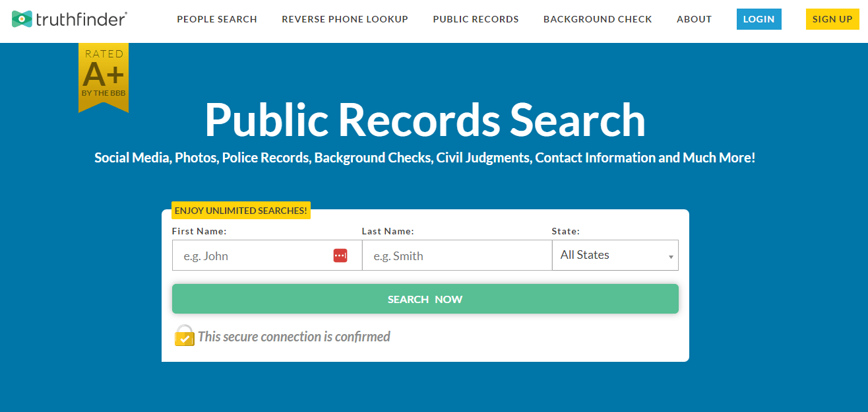
Task: Expand the All States dropdown
Action: [615, 255]
